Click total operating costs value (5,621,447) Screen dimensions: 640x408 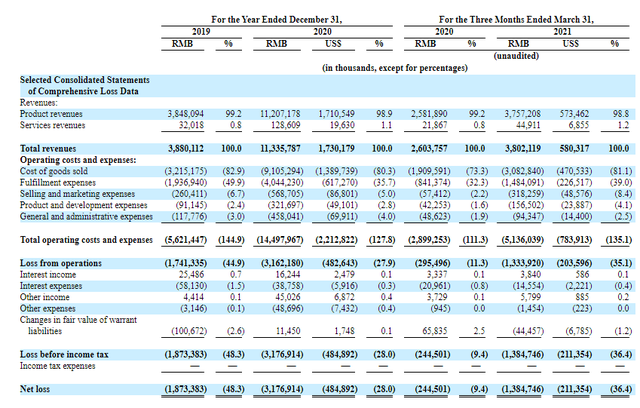186,240
